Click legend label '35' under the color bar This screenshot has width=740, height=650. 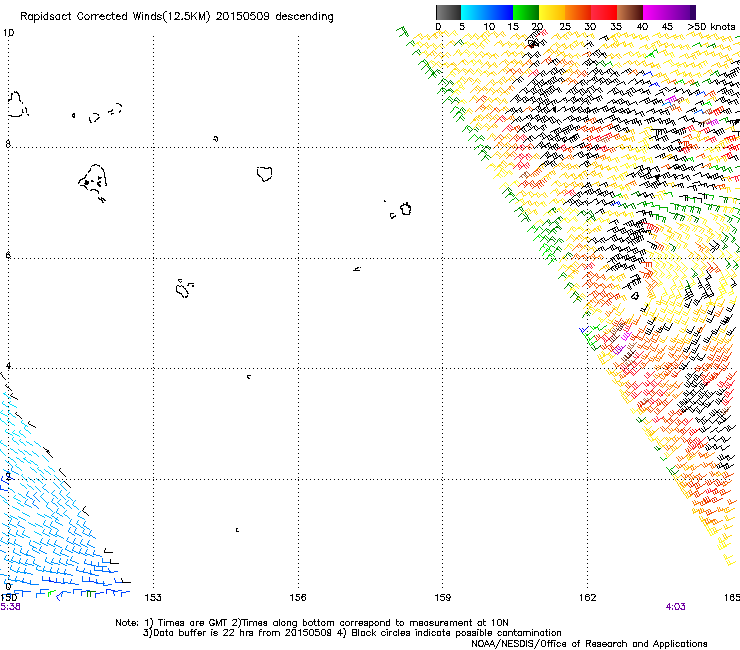(x=616, y=27)
